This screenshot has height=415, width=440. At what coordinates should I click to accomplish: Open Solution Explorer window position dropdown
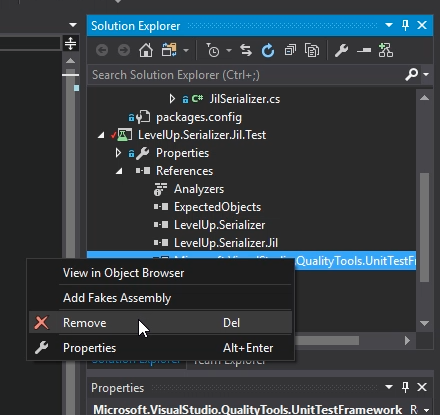pos(389,25)
